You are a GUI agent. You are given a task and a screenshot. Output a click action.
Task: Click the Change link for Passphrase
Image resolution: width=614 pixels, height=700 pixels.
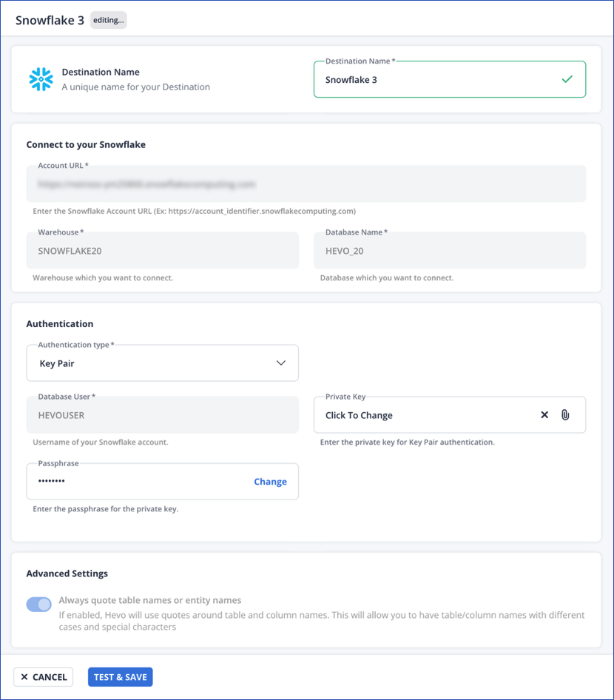271,482
